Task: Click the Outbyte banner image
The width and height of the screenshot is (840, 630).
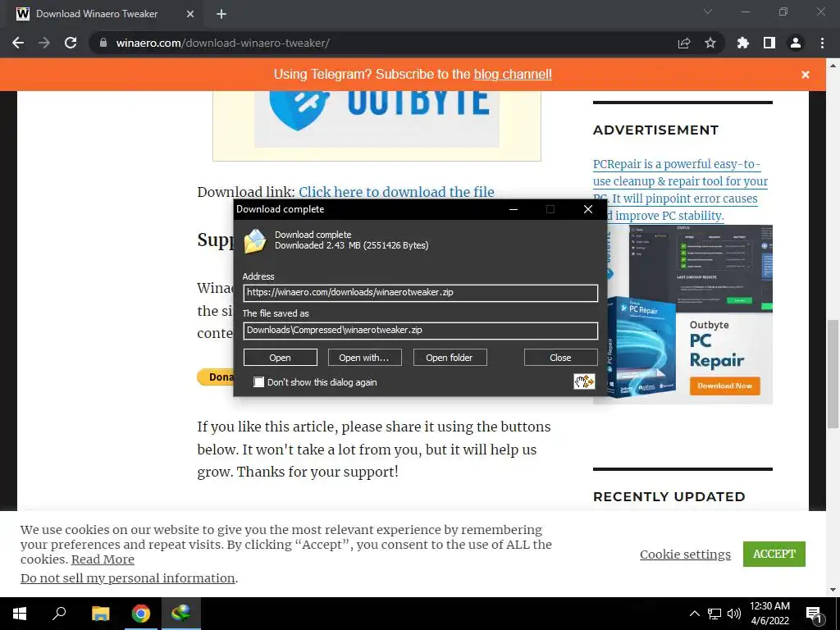Action: click(x=377, y=119)
